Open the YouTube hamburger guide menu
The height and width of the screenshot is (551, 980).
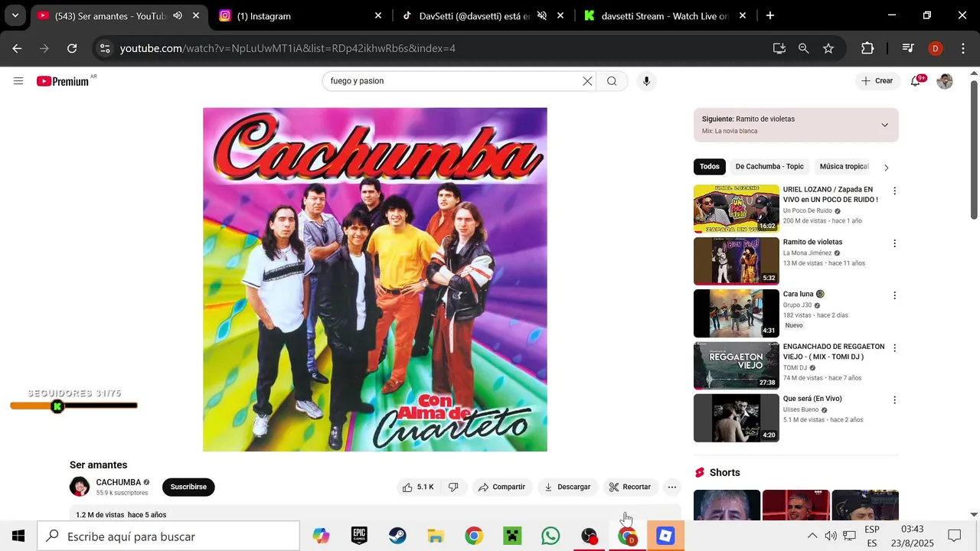[18, 81]
